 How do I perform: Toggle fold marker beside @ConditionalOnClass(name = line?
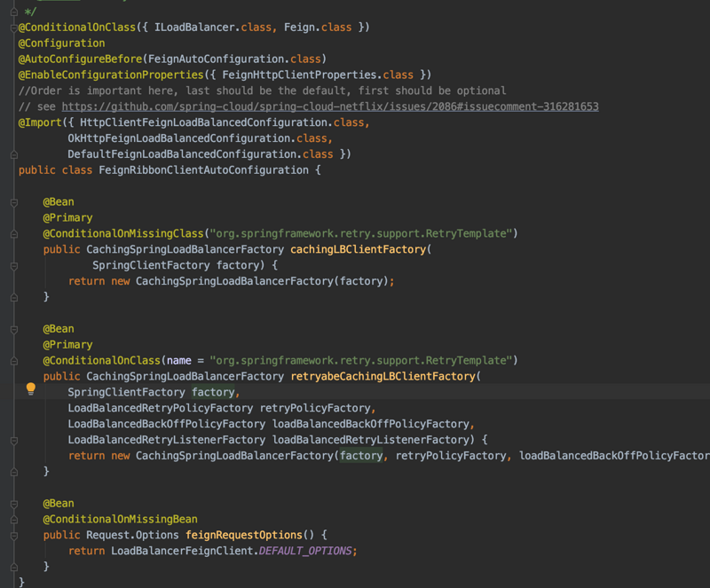[x=14, y=361]
